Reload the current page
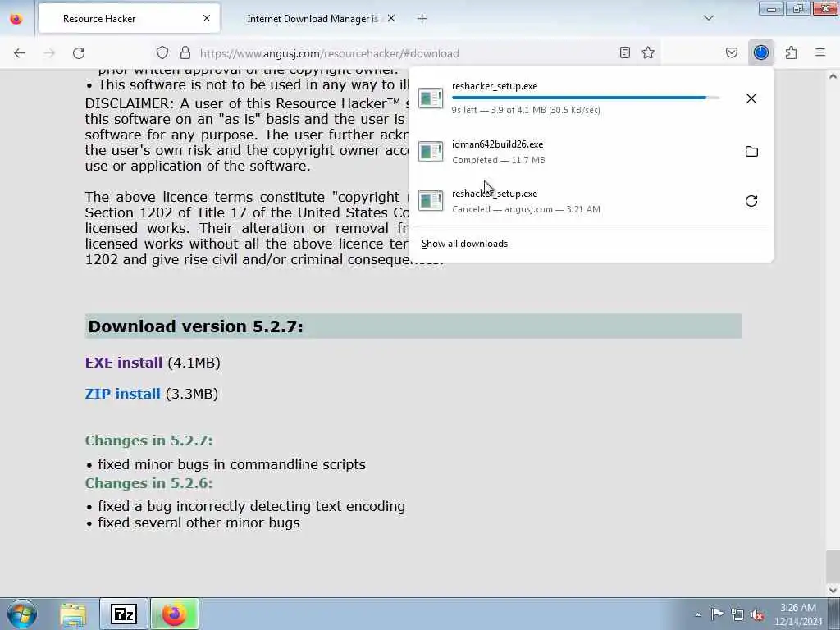This screenshot has height=630, width=840. (79, 53)
